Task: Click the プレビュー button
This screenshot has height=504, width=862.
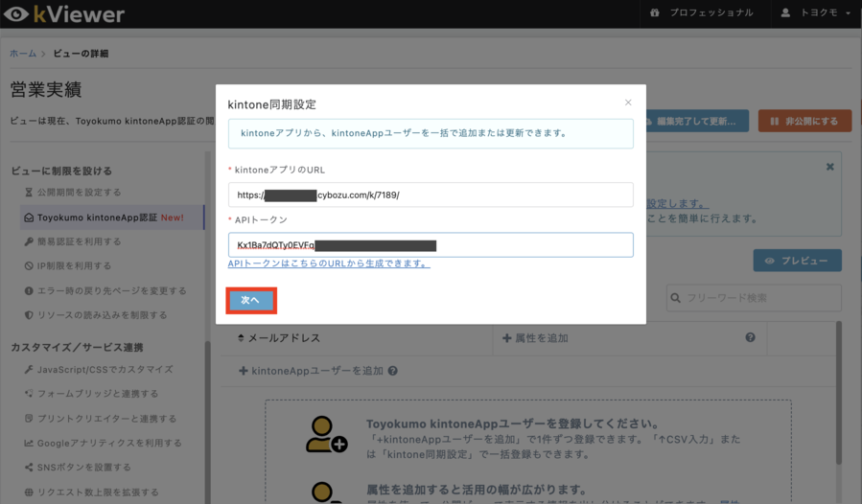Action: (797, 261)
